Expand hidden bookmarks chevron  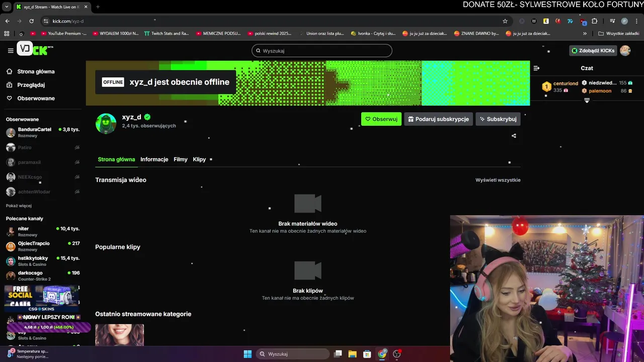(585, 34)
